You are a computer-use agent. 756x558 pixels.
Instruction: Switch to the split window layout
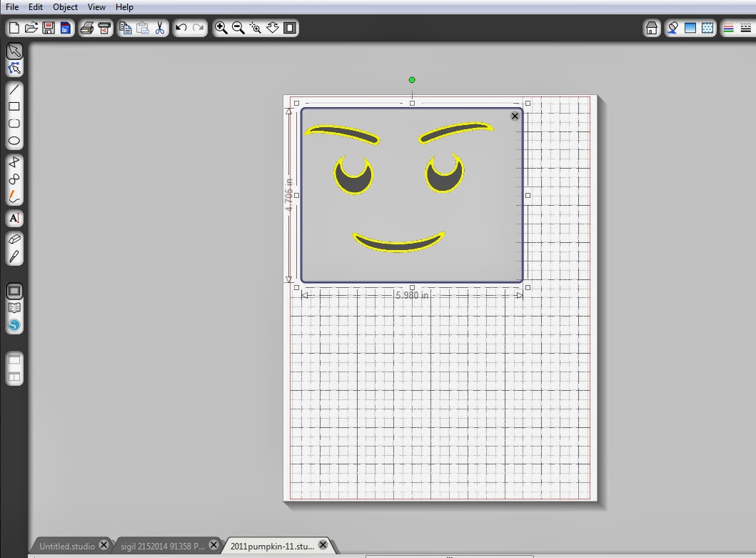click(x=14, y=377)
